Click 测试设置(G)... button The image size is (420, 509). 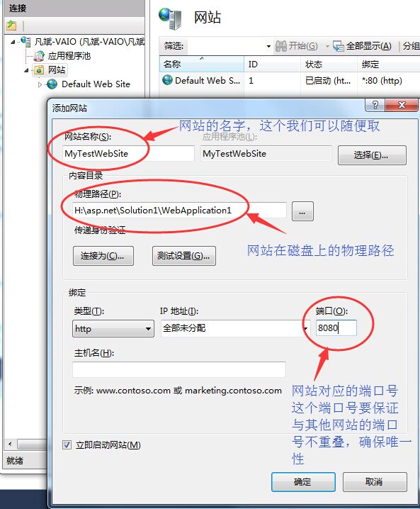184,256
